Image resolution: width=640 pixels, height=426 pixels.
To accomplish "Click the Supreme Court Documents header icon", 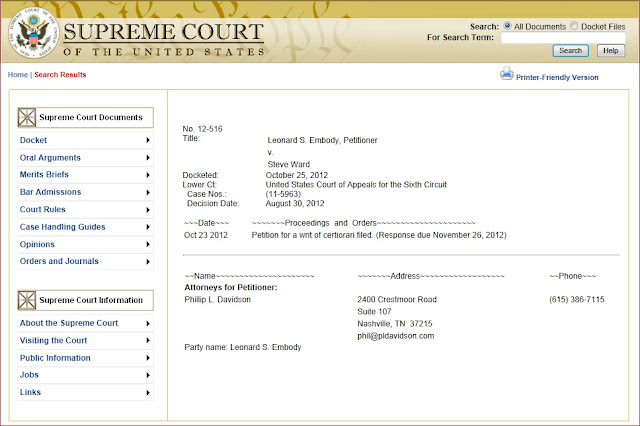I will click(x=27, y=118).
